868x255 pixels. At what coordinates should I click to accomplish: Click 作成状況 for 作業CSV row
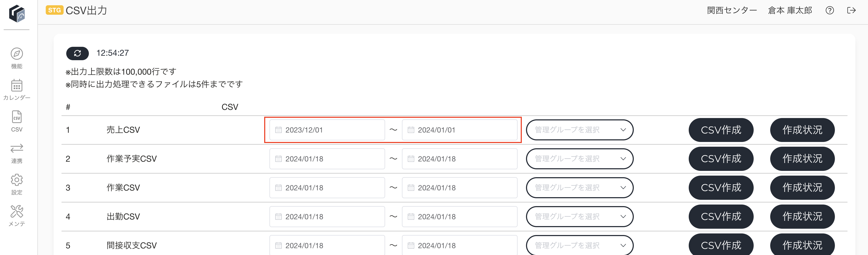coord(802,188)
